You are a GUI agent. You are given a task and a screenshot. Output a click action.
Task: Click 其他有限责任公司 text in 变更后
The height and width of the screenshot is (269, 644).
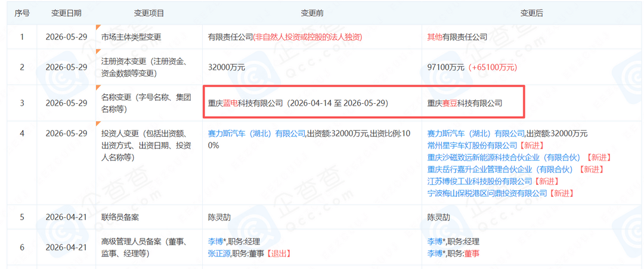[x=457, y=37]
